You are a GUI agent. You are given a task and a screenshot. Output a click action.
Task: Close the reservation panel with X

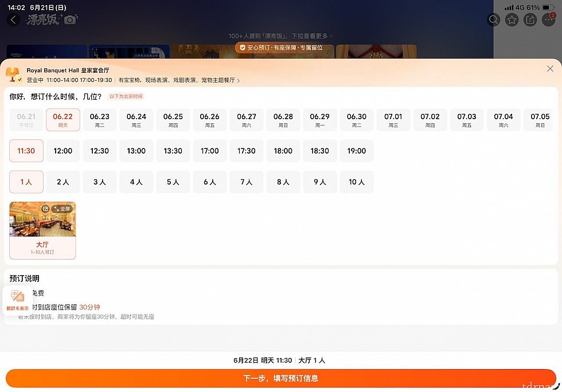pos(550,69)
